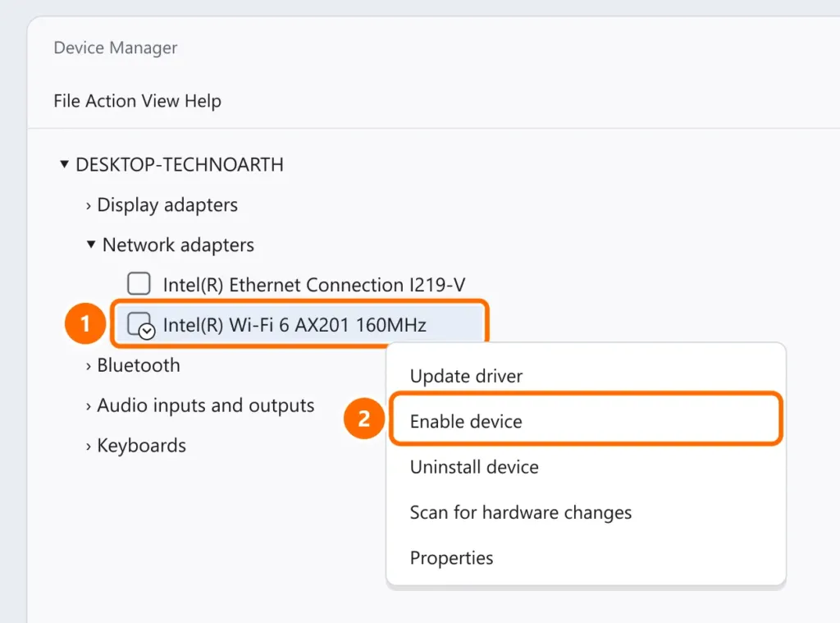840x623 pixels.
Task: Select the Display adapters category label
Action: tap(167, 205)
